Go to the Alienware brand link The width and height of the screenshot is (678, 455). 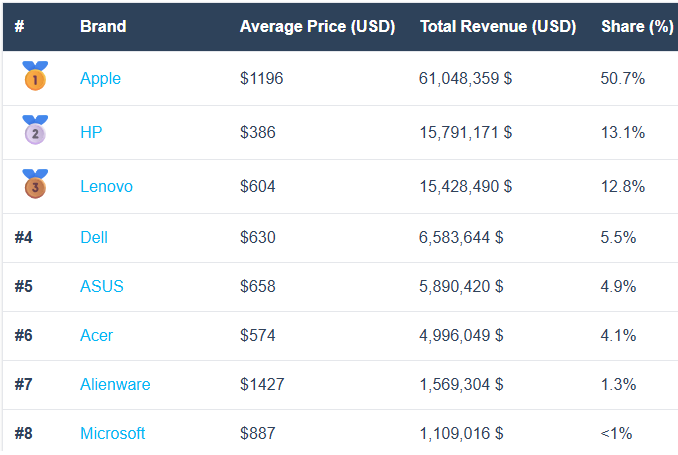pyautogui.click(x=115, y=384)
